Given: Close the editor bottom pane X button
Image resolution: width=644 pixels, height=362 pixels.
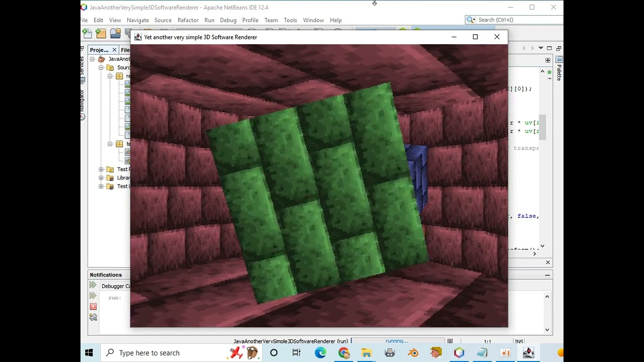Looking at the screenshot, I should [548, 262].
